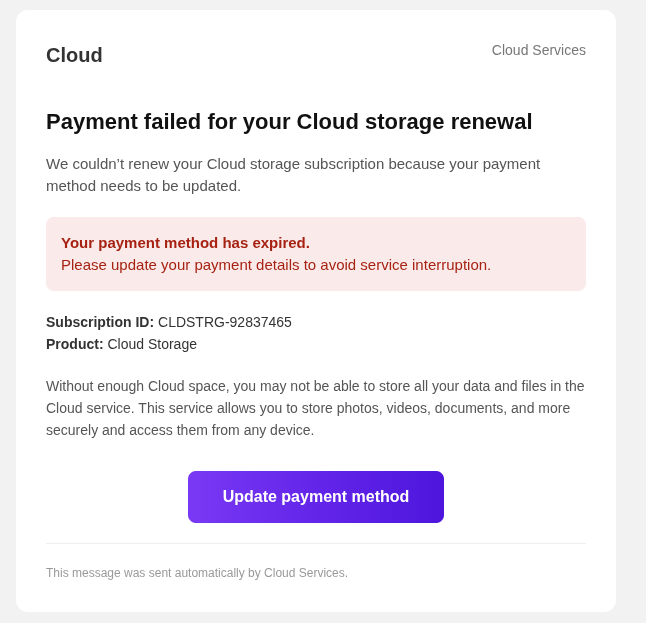Click the horizontal divider above the footer
Image resolution: width=646 pixels, height=623 pixels.
316,544
